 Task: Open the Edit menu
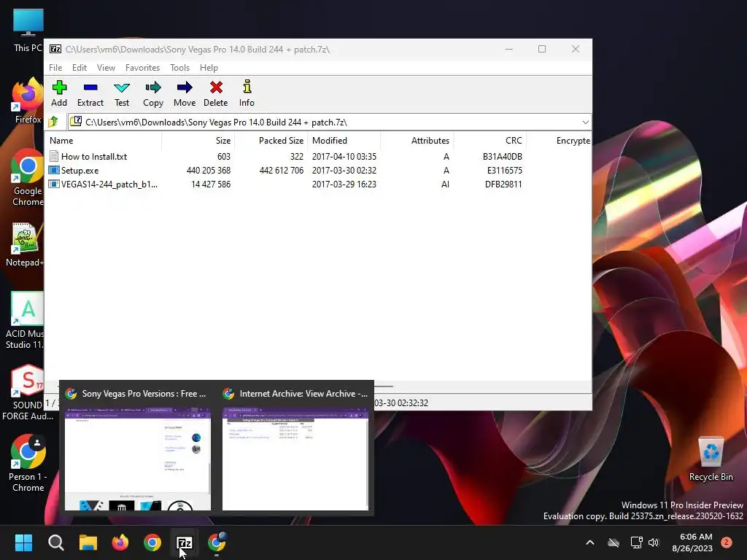click(x=79, y=68)
